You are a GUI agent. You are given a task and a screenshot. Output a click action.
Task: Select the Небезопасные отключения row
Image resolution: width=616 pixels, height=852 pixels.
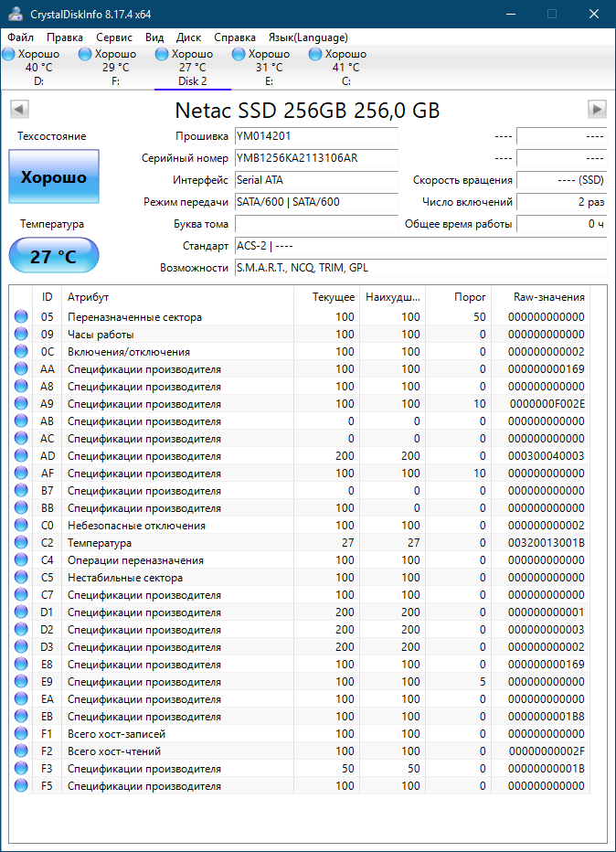[300, 525]
